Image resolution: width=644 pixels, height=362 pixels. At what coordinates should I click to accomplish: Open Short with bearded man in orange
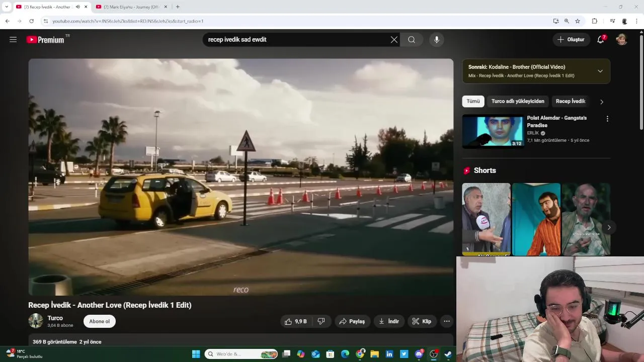pos(536,219)
